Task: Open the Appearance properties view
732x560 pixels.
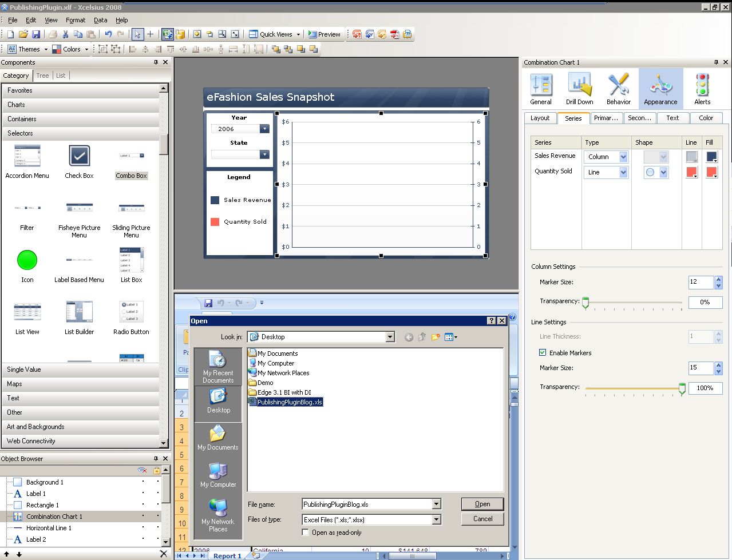Action: pos(660,89)
